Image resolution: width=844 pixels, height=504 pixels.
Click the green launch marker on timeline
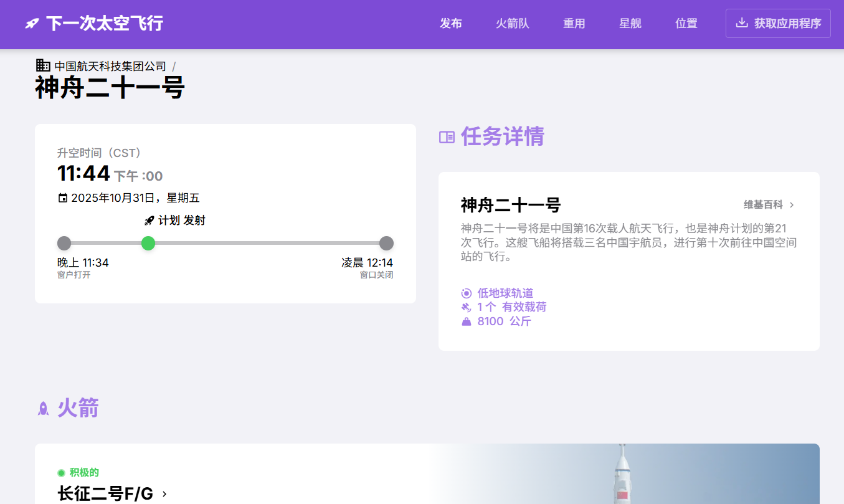click(148, 243)
